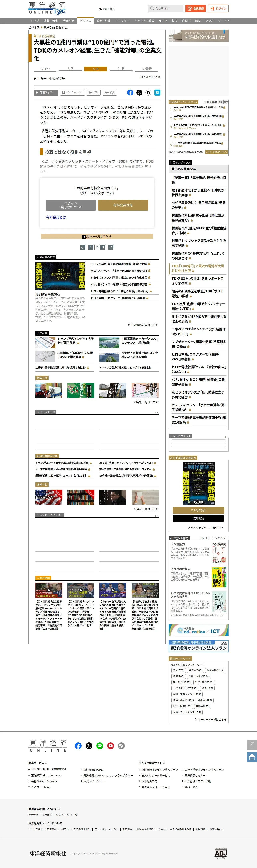Select 週間 ranking tab
This screenshot has width=257, height=868.
tap(220, 102)
